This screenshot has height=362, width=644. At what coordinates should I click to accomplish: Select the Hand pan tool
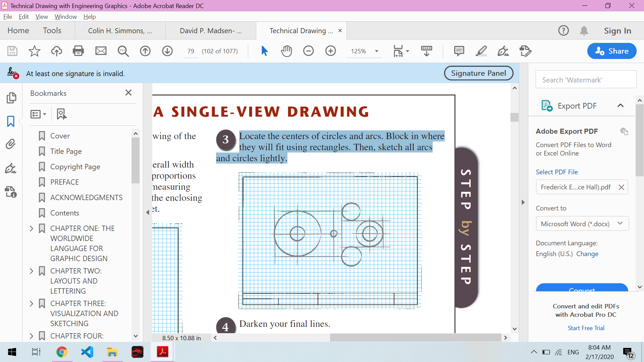pos(286,51)
